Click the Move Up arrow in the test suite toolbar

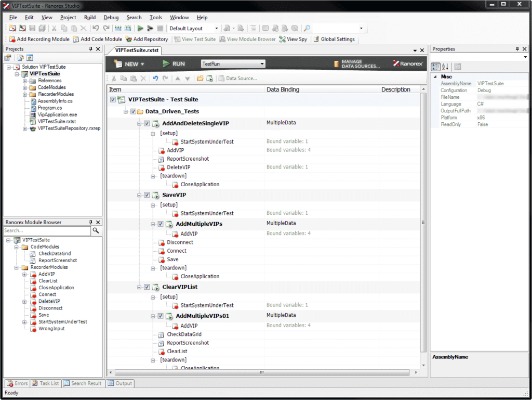point(178,79)
